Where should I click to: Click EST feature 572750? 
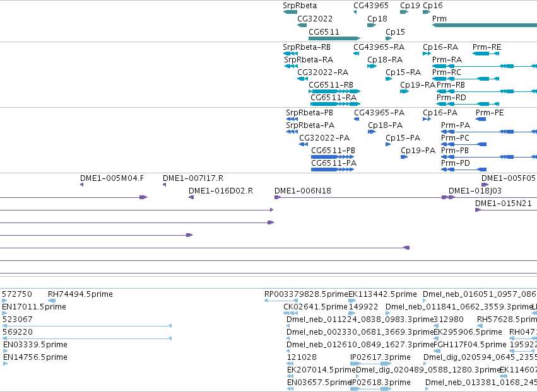[4, 301]
